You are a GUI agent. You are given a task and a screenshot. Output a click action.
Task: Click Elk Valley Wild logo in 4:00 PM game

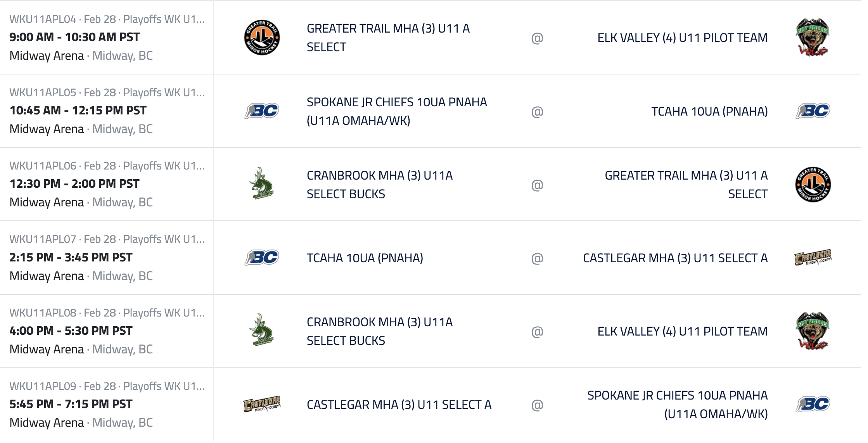(x=813, y=331)
